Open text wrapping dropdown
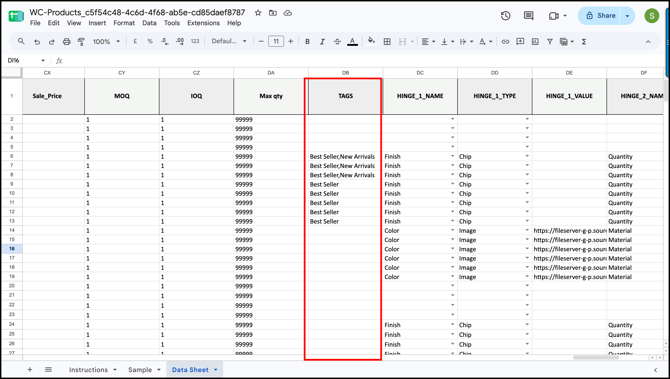670x379 pixels. click(x=466, y=41)
